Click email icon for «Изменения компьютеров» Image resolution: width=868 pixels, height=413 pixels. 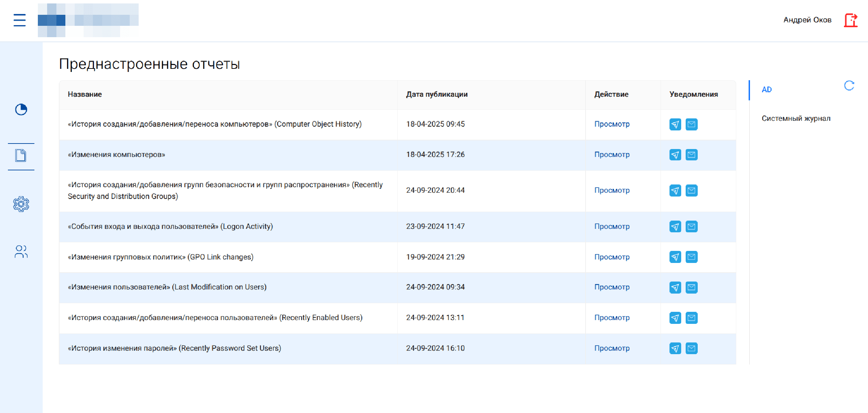pyautogui.click(x=691, y=155)
